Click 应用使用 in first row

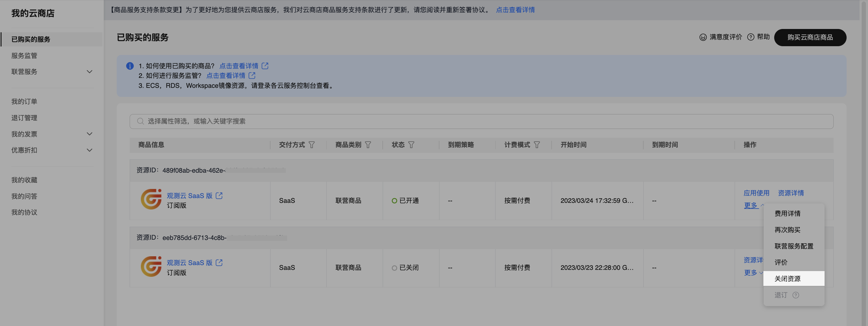756,193
